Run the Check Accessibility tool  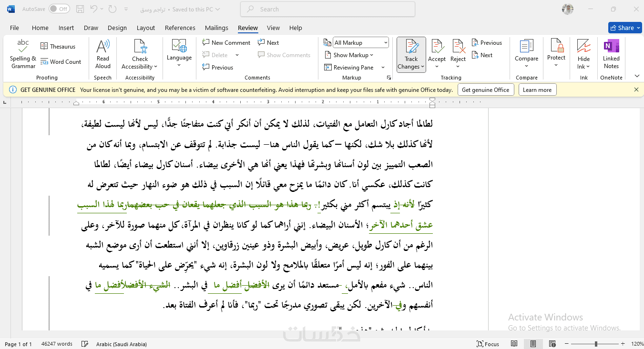140,55
